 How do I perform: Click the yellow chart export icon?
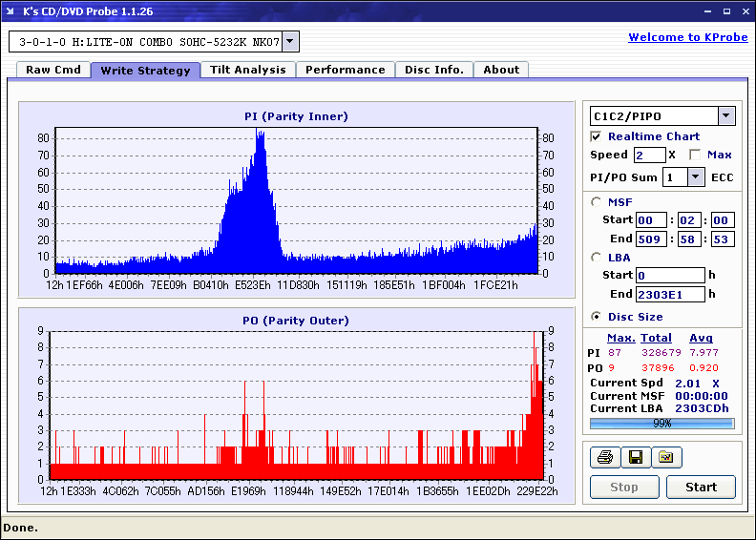(666, 458)
